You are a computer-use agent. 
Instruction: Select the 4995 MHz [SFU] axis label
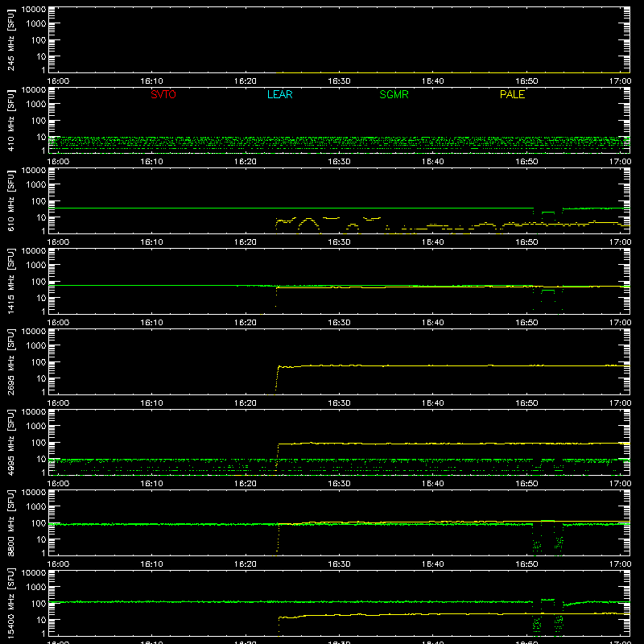11,442
